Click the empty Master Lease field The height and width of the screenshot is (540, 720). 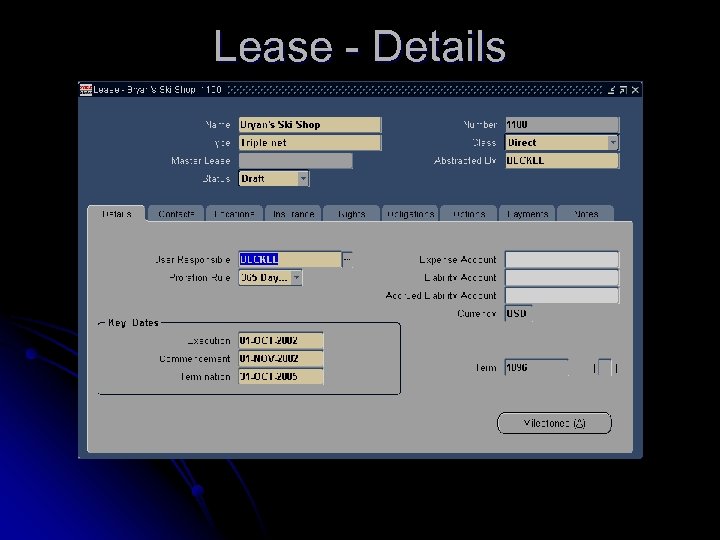tap(295, 161)
